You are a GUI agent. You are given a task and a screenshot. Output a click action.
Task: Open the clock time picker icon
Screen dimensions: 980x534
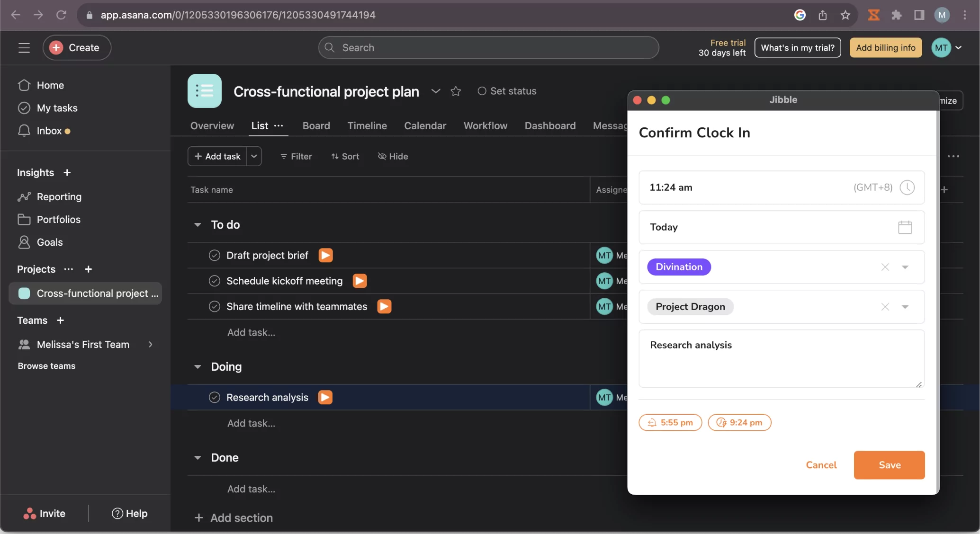tap(907, 187)
